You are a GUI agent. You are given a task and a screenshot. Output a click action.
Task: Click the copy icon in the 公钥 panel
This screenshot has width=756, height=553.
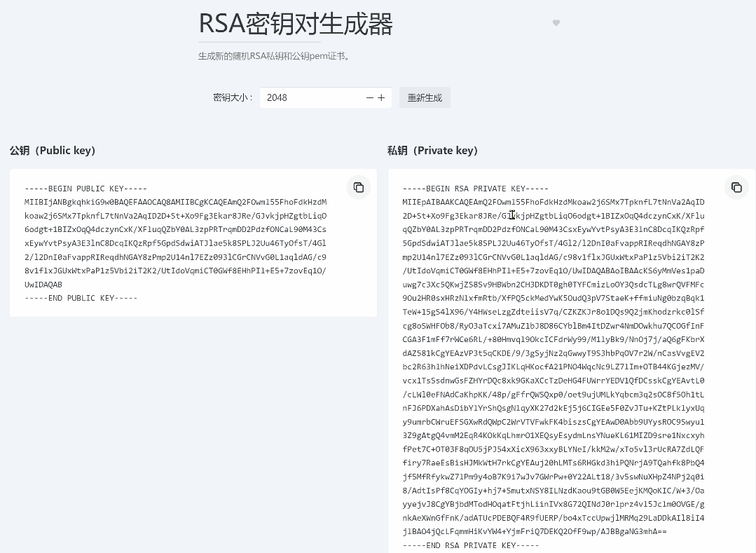coord(358,187)
